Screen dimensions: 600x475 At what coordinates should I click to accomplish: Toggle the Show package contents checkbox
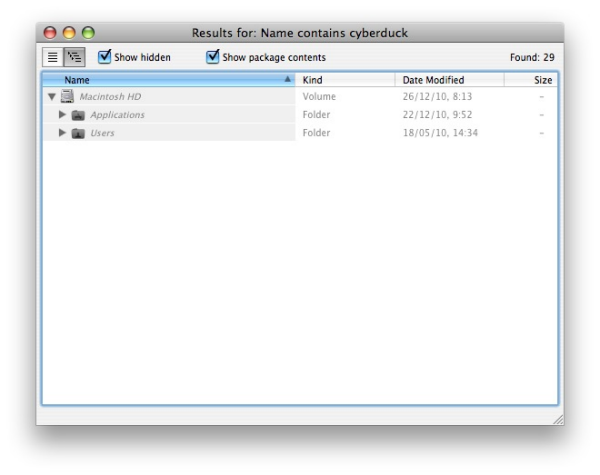(212, 57)
